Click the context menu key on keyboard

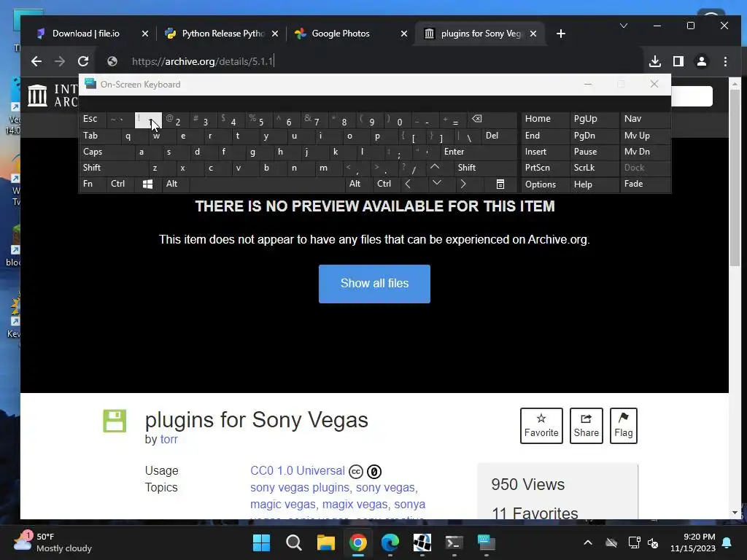[500, 184]
